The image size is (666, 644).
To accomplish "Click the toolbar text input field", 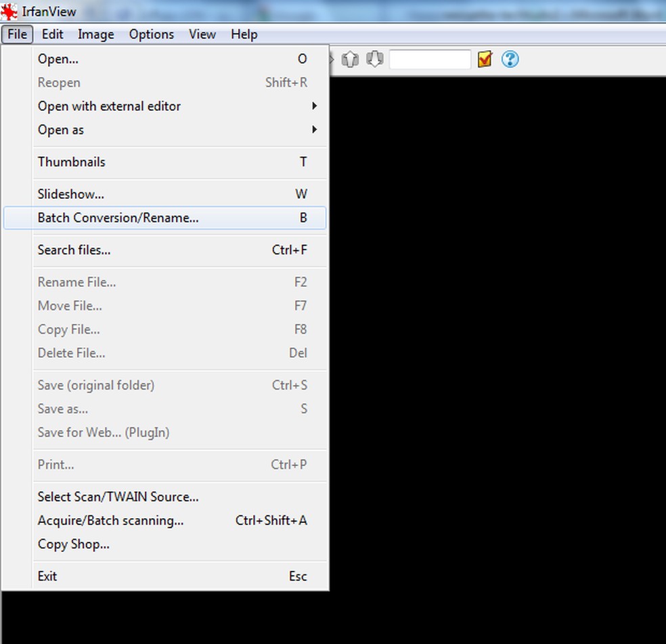I will tap(430, 59).
